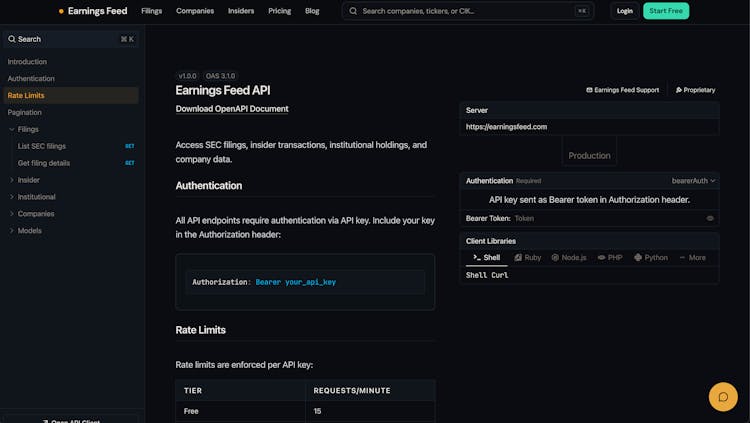Click Download OpenAPI Document link
Screen dimensions: 750x423
(232, 109)
